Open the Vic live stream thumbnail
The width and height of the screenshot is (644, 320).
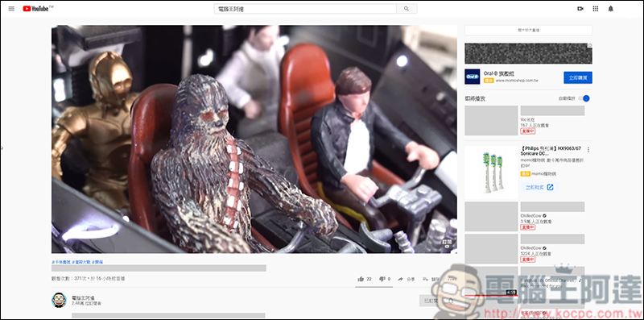[x=491, y=121]
